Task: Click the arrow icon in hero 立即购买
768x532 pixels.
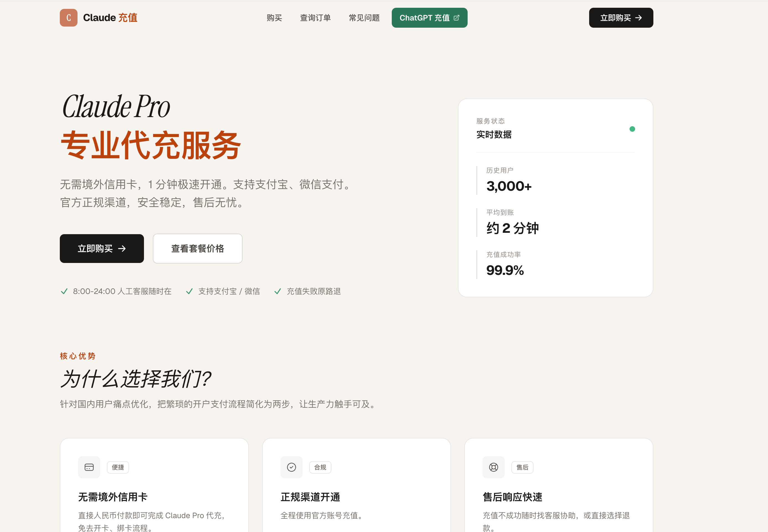Action: [x=122, y=249]
